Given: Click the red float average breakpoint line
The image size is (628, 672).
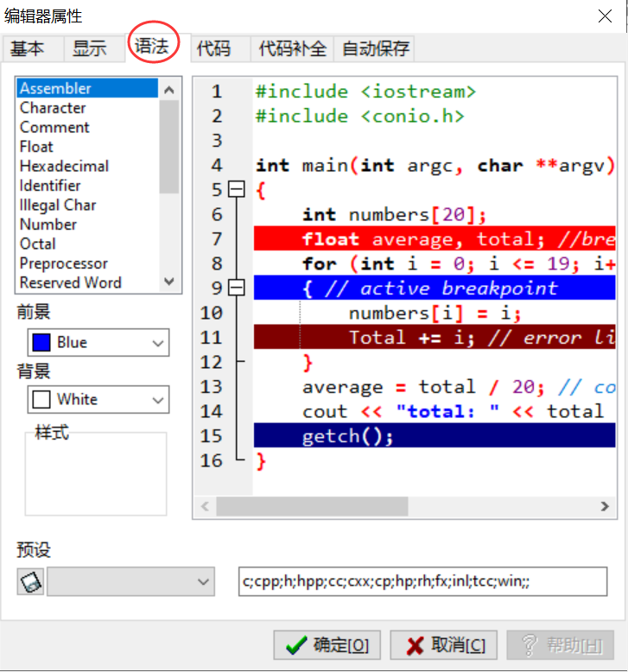Looking at the screenshot, I should point(435,238).
